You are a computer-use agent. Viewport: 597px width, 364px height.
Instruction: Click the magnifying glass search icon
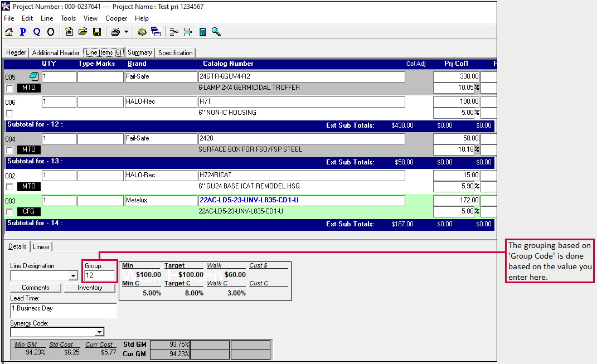(x=216, y=32)
